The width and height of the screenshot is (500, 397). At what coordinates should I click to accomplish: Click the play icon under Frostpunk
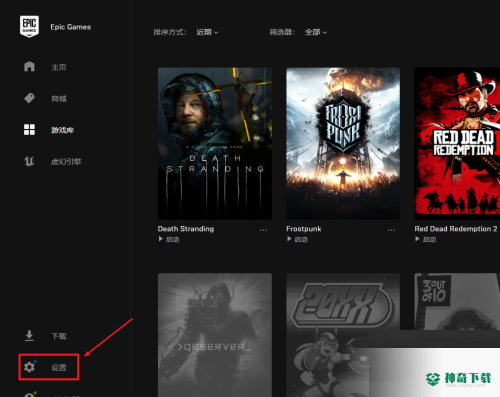[x=289, y=239]
